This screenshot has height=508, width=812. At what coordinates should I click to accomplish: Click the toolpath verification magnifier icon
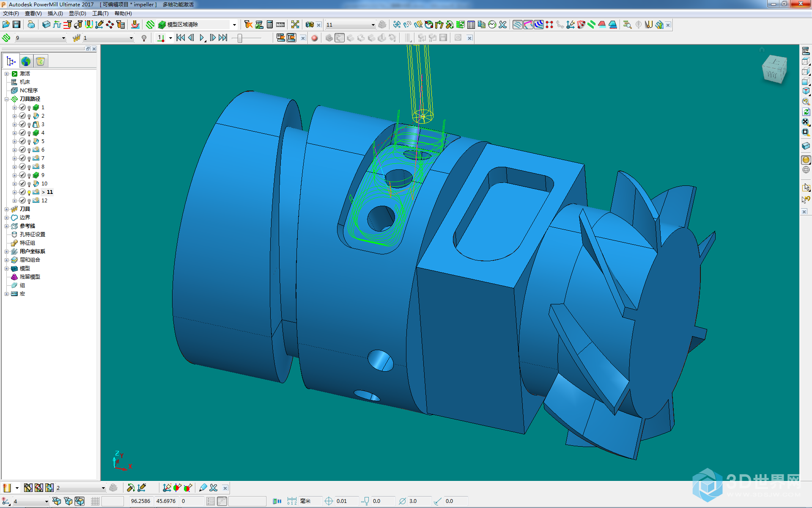(x=627, y=25)
